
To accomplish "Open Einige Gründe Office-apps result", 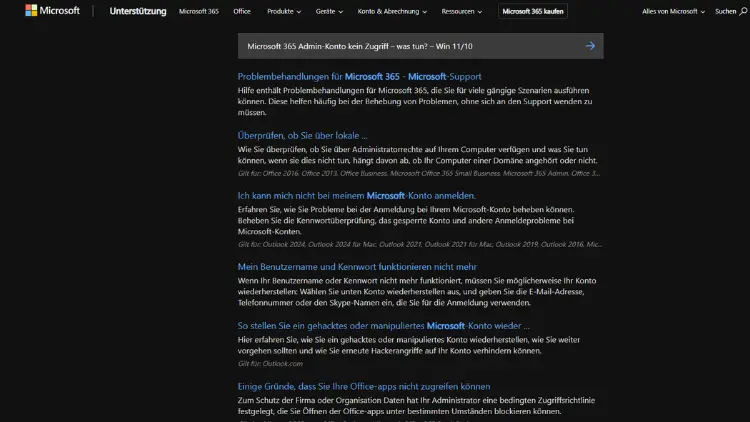I will coord(364,386).
